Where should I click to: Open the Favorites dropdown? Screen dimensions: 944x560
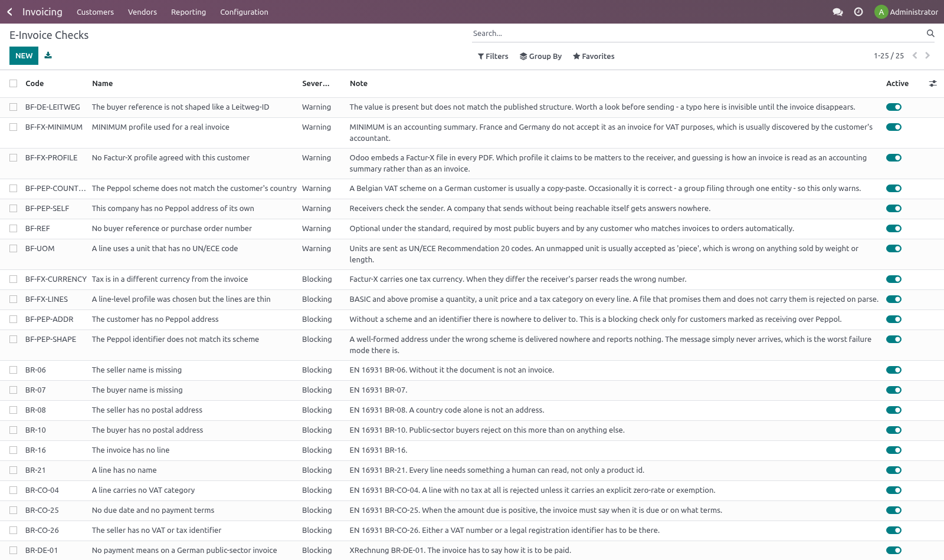(594, 56)
